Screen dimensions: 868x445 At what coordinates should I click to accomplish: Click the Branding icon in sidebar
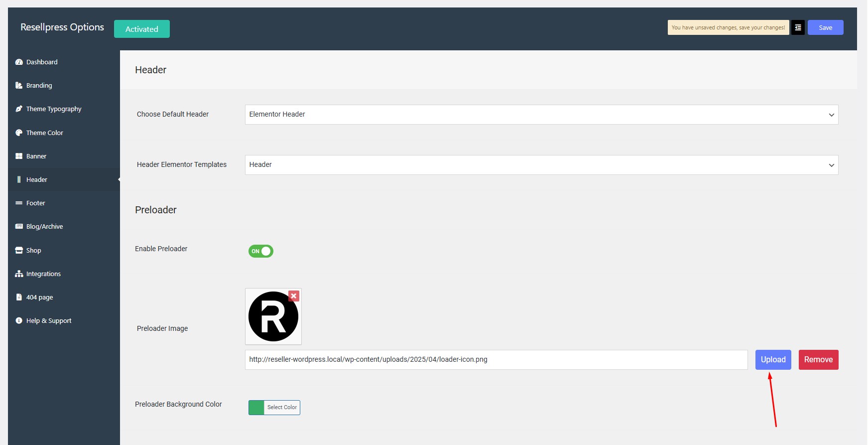tap(19, 86)
